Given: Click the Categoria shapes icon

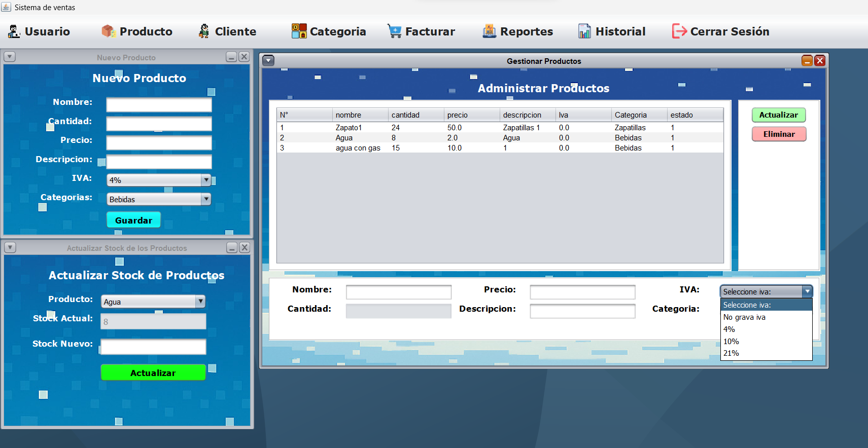Looking at the screenshot, I should coord(299,31).
